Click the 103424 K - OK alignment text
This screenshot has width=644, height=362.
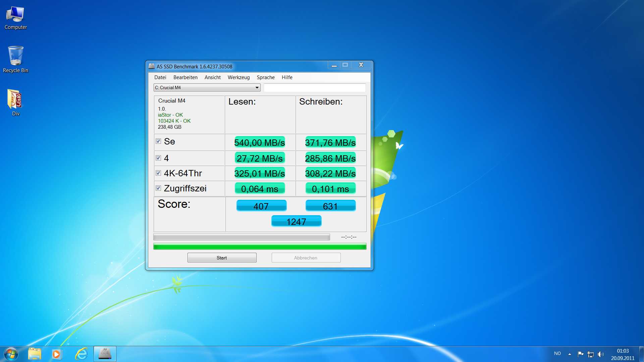(174, 121)
